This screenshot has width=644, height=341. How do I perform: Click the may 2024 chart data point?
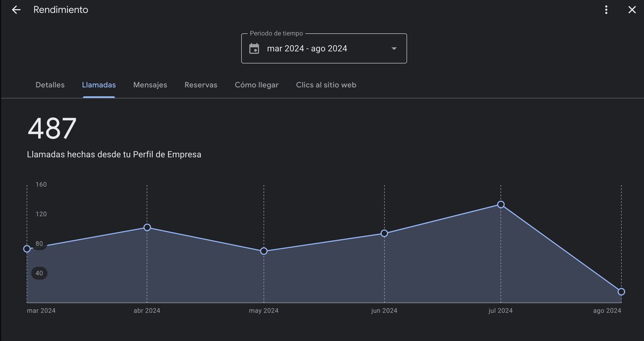(x=264, y=251)
